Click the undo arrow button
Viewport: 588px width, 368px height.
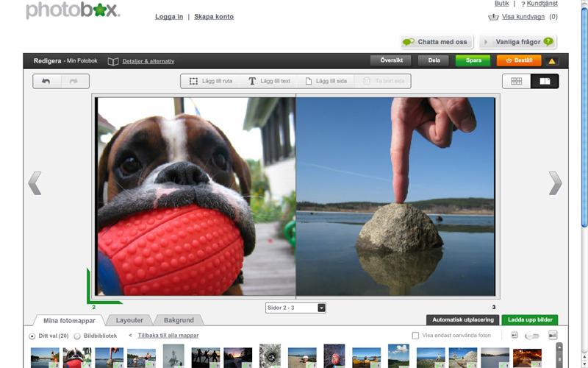(46, 82)
